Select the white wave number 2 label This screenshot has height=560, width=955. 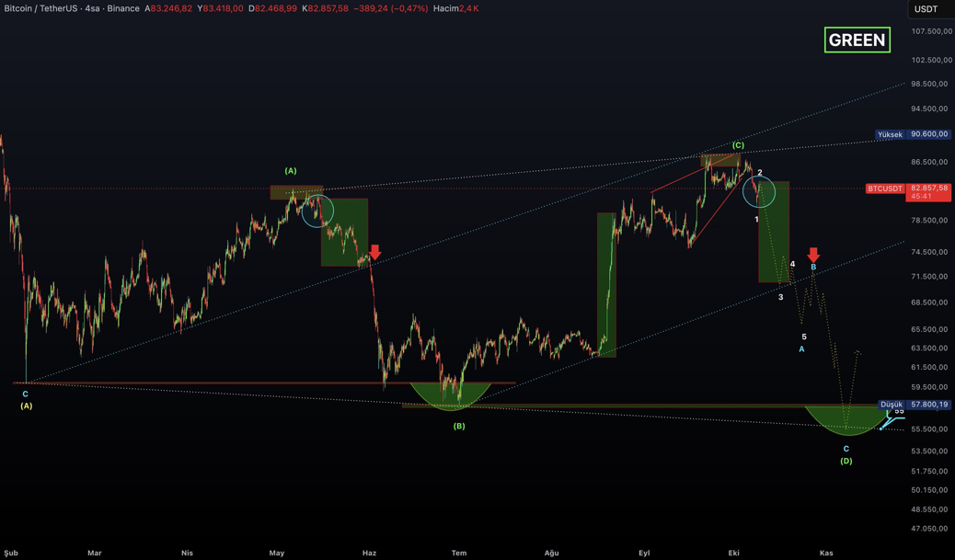click(760, 173)
